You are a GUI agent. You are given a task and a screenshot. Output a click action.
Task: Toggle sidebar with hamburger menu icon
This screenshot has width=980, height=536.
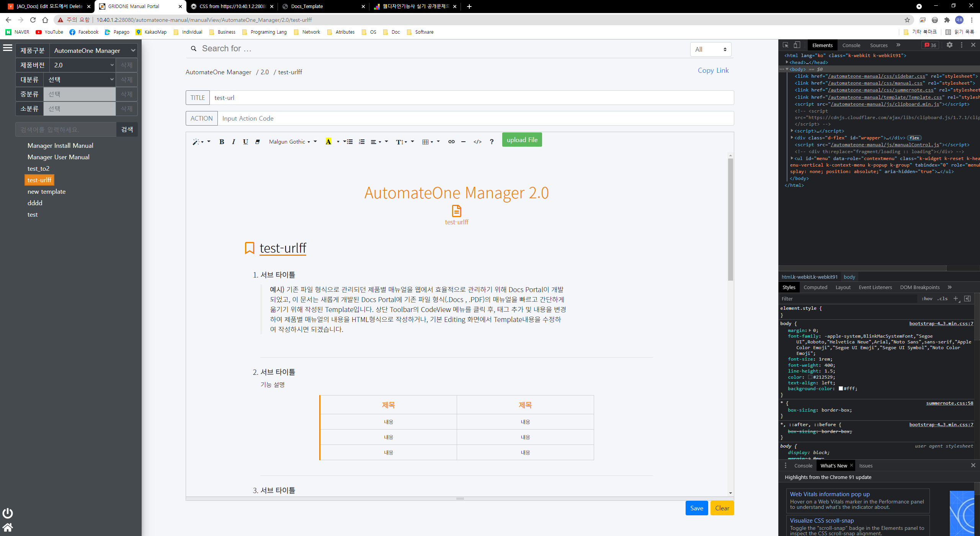tap(8, 48)
